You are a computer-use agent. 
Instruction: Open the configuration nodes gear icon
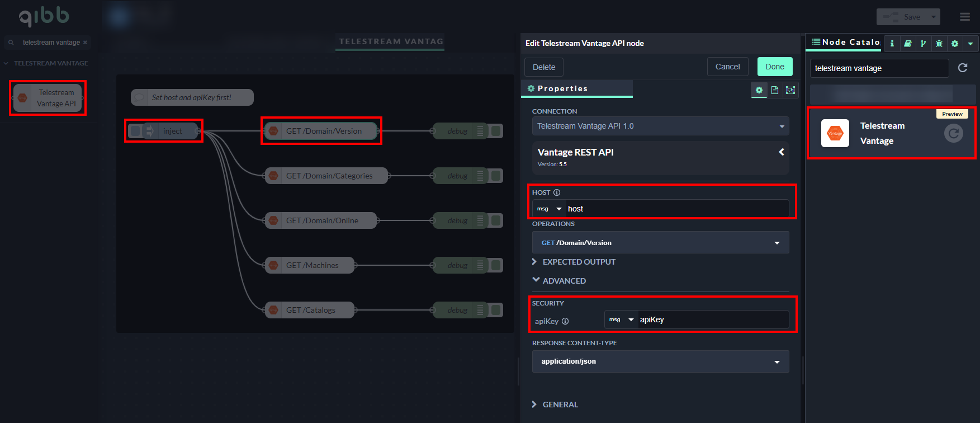[955, 43]
